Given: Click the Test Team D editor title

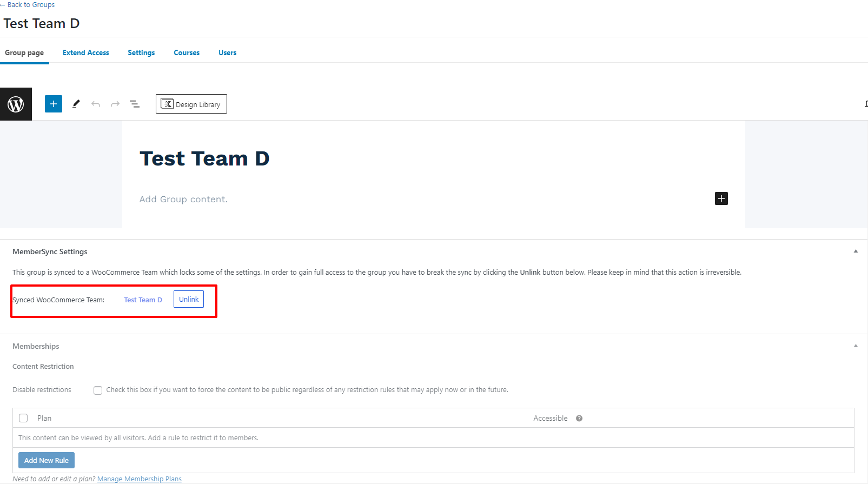Looking at the screenshot, I should pyautogui.click(x=204, y=158).
